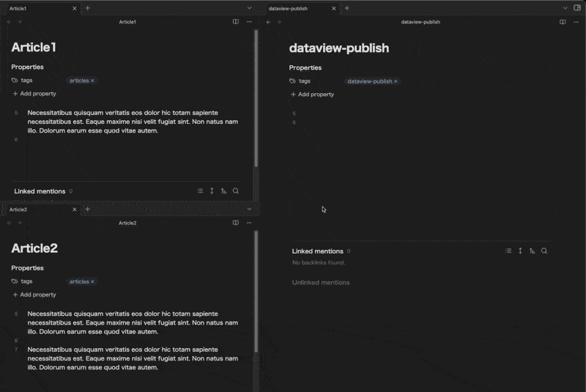586x392 pixels.
Task: Show more context icon in Article1 backlinks
Action: pos(212,191)
